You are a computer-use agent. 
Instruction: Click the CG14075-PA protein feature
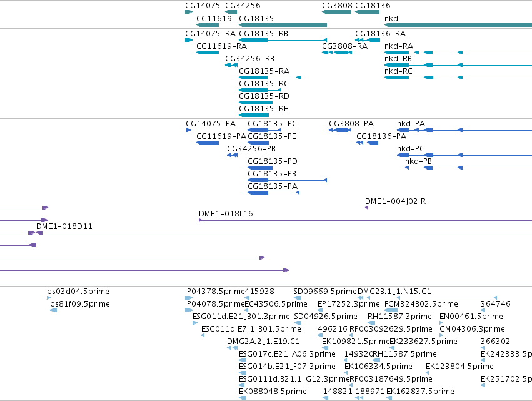coord(188,130)
